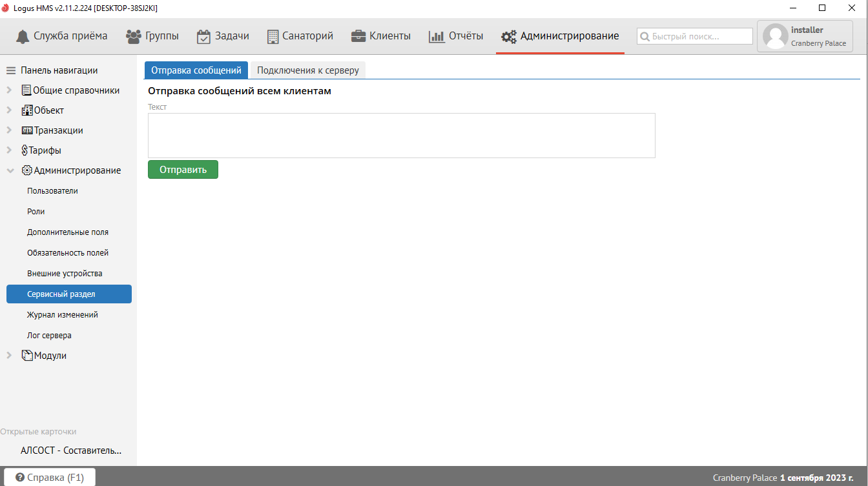Open Справка (F1) help button
Screen dimensions: 868x486
pyautogui.click(x=49, y=478)
